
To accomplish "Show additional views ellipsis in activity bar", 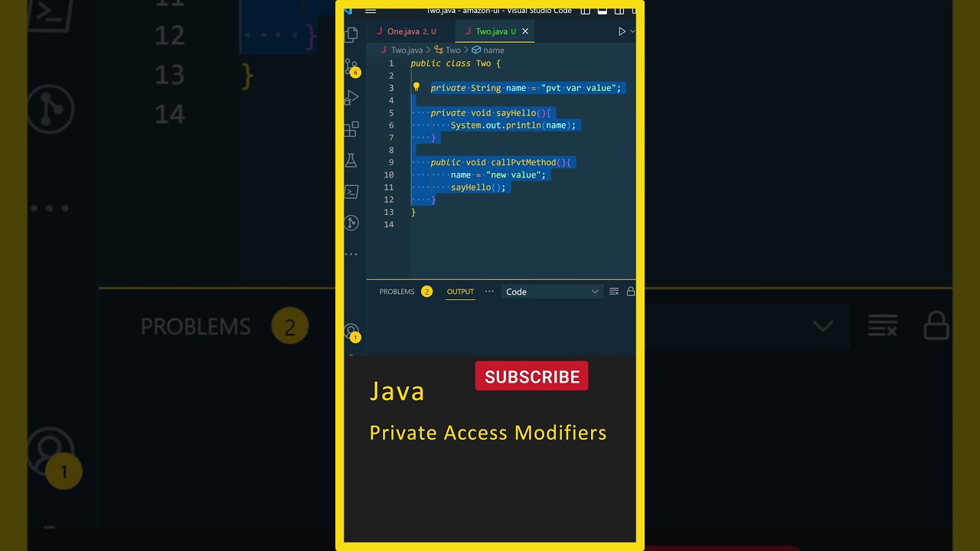I will coord(351,254).
